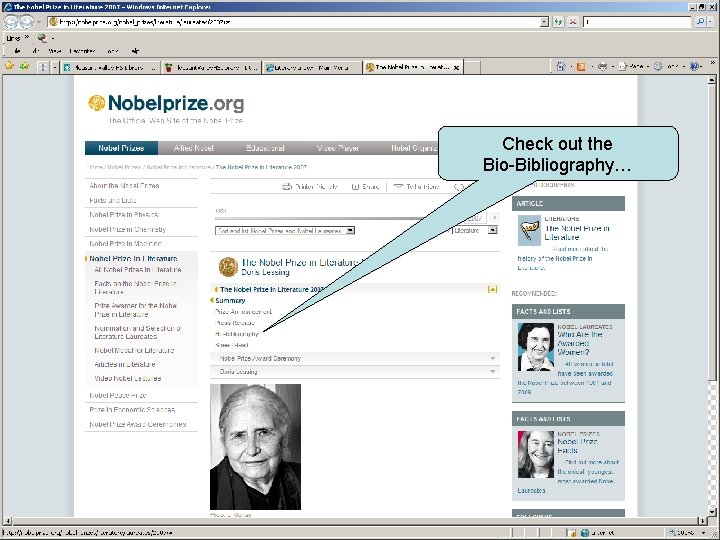Image resolution: width=720 pixels, height=540 pixels.
Task: Open Prize in Economic Sciences sidebar link
Action: pos(132,410)
